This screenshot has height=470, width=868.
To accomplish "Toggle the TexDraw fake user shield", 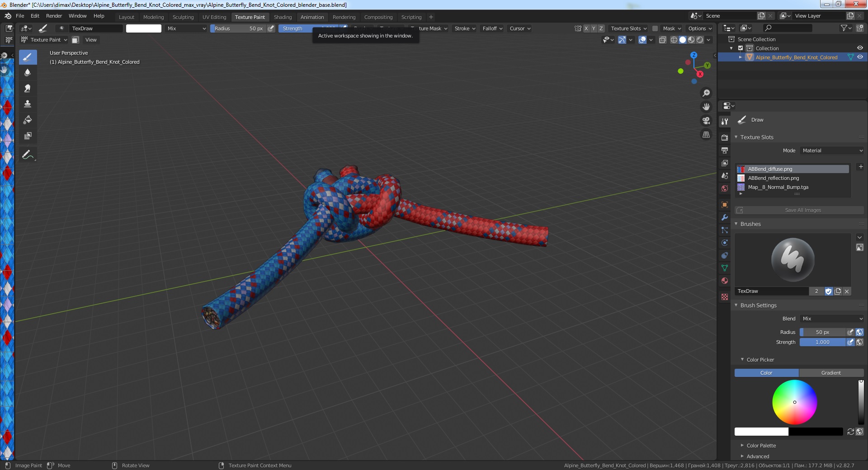I will tap(829, 291).
